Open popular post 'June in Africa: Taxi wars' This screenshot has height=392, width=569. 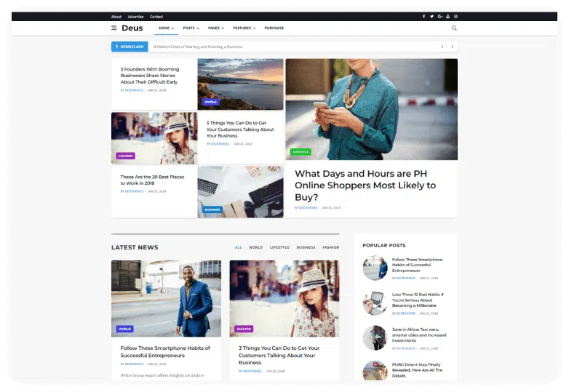(419, 335)
